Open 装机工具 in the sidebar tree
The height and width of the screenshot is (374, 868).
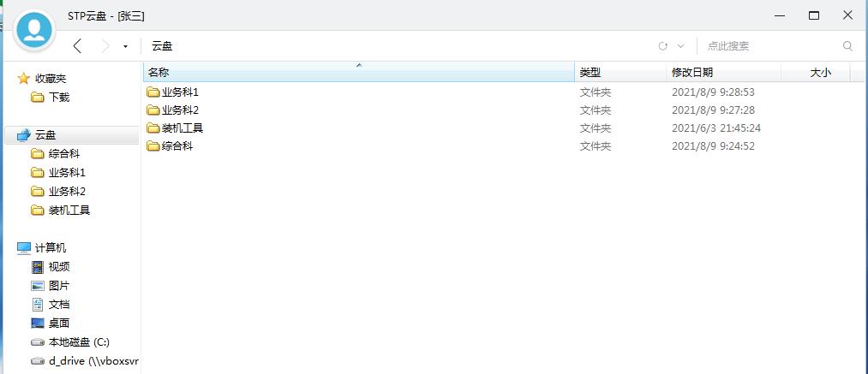69,211
